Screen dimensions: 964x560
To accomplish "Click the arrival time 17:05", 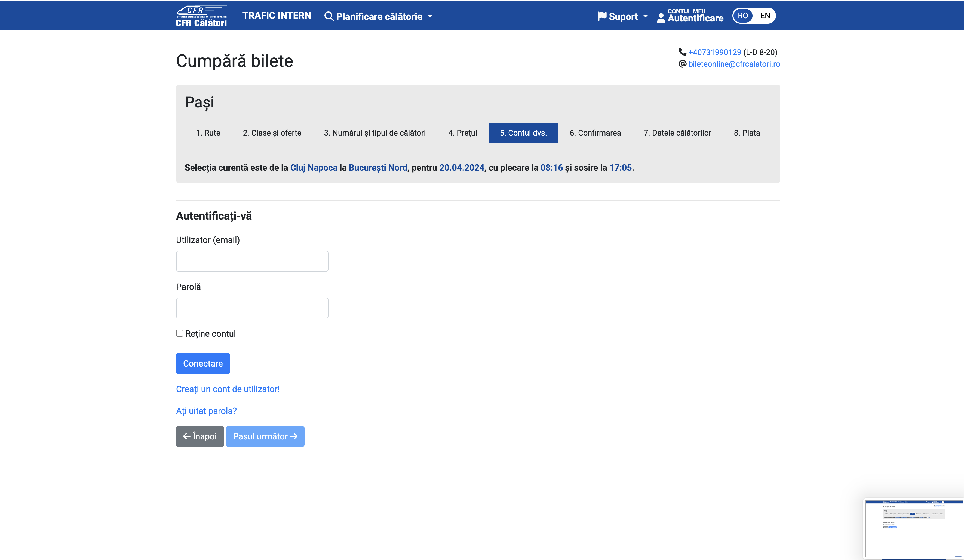I will [621, 168].
